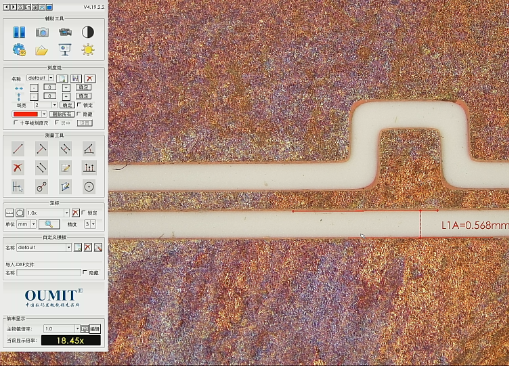
Task: Click the save icon in scale line section
Action: 76,78
